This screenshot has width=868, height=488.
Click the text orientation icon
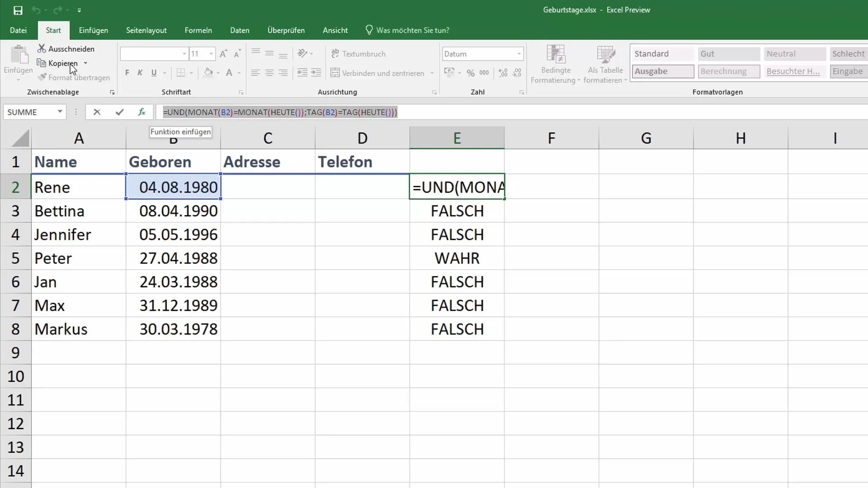(302, 53)
